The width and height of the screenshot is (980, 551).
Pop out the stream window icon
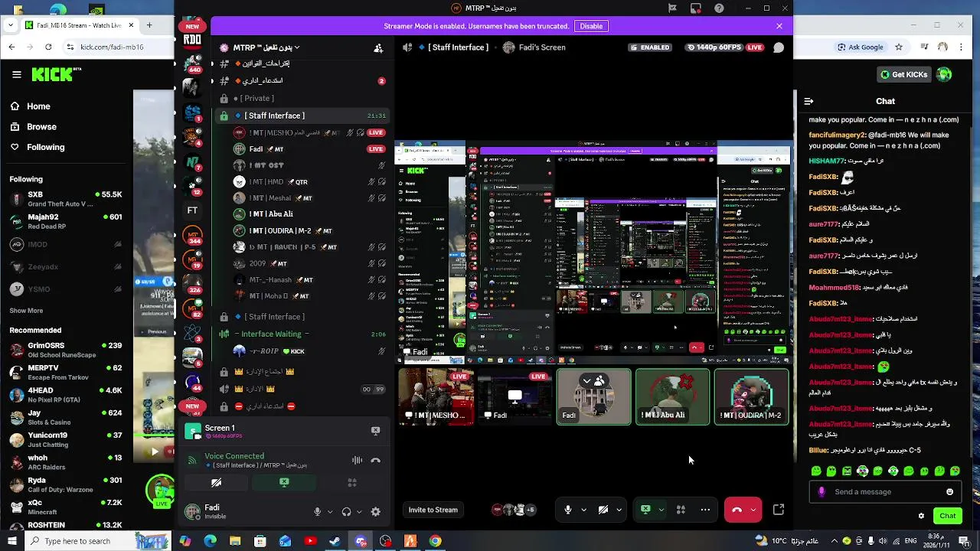click(x=779, y=510)
